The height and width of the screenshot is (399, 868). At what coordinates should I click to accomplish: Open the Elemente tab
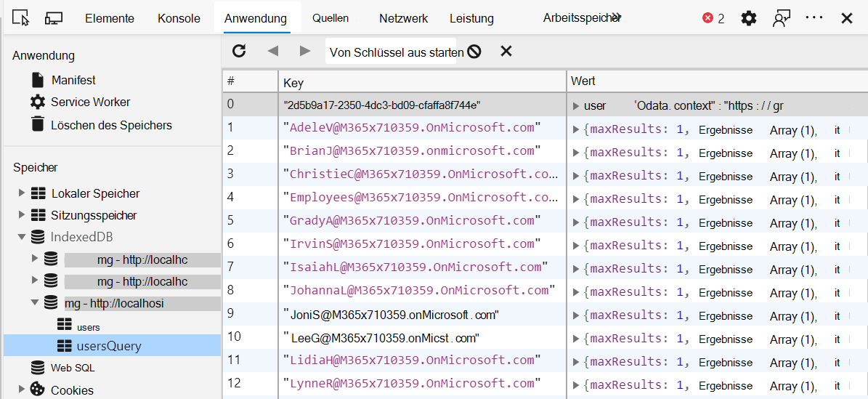110,18
